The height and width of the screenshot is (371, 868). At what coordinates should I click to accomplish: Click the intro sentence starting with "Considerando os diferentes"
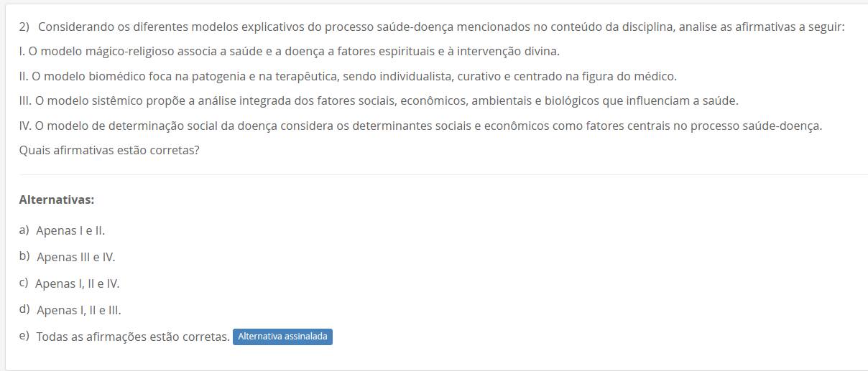click(x=441, y=27)
